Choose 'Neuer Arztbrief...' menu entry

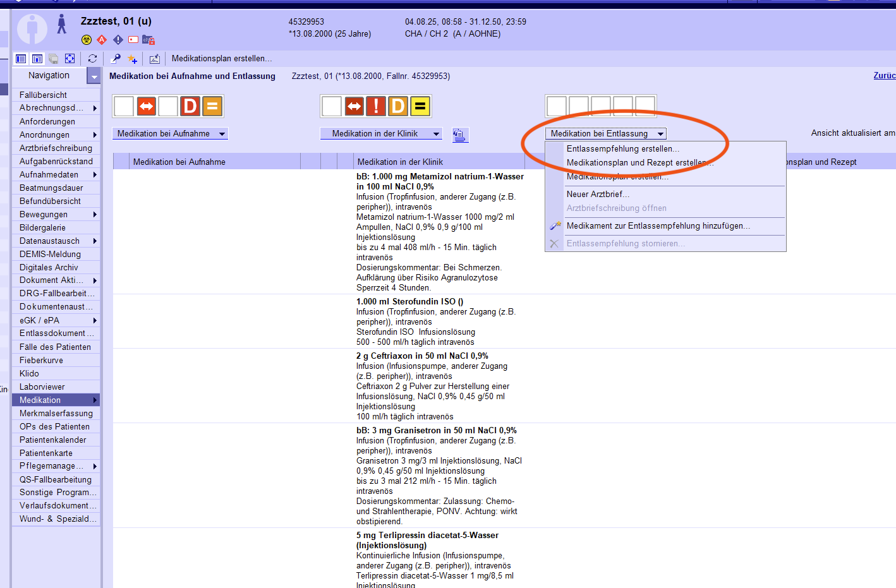[x=598, y=195]
